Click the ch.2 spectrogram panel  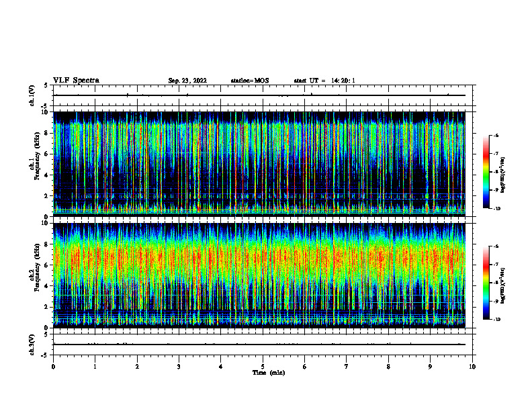pos(259,275)
